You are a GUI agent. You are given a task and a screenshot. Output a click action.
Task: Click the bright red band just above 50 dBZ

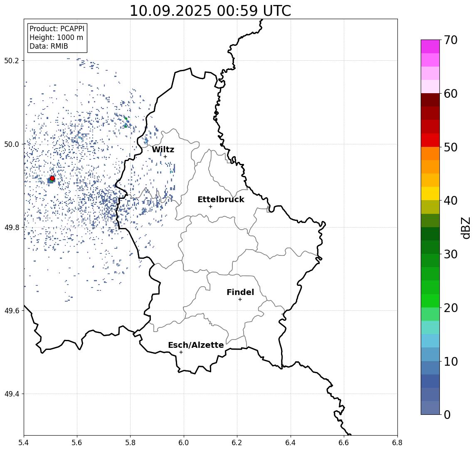430,140
